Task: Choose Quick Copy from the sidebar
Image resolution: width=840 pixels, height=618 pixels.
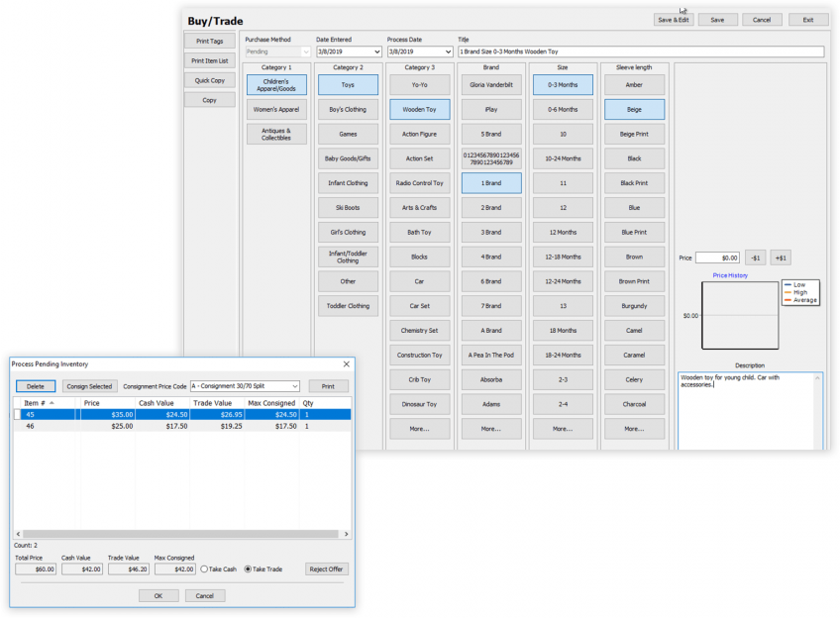Action: pos(209,80)
